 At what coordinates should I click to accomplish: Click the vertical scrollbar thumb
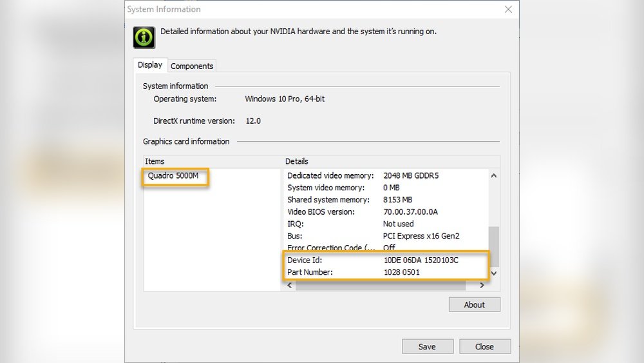494,246
